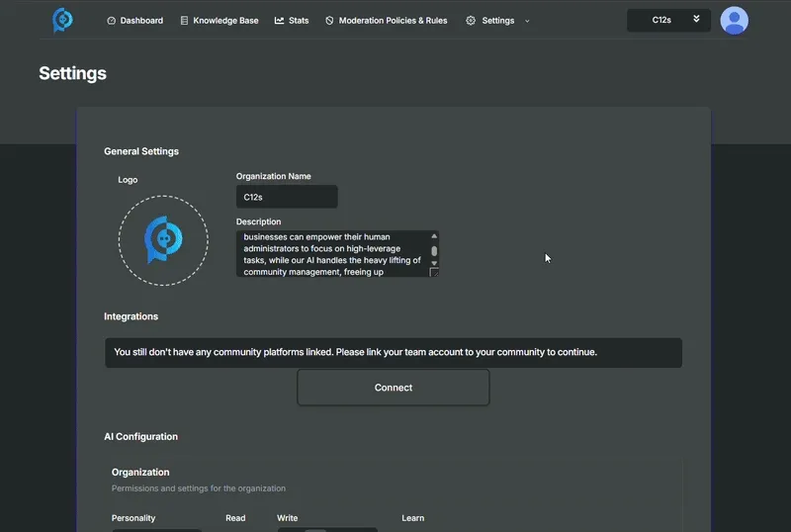Open Moderation Policies & Rules page

pos(393,21)
